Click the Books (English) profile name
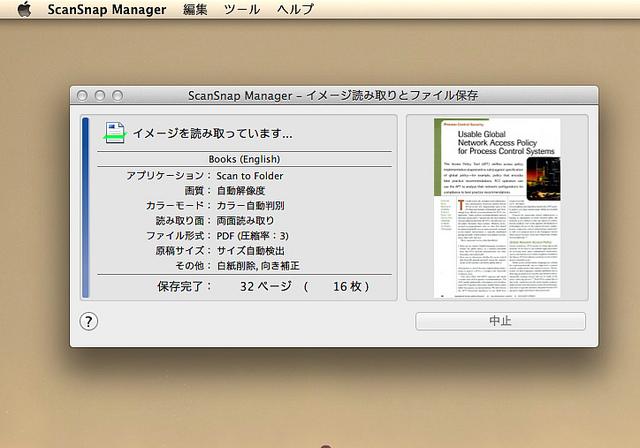The height and width of the screenshot is (448, 640). 243,158
